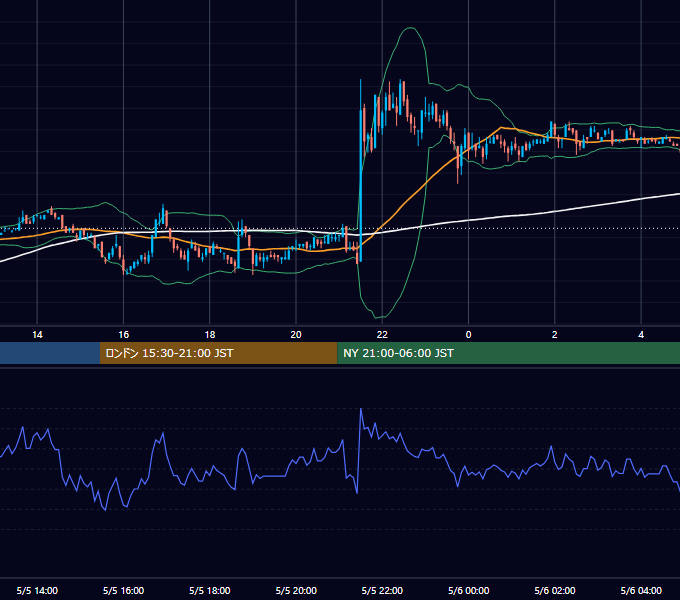Viewport: 680px width, 600px height.
Task: Click the lower axis label 5/5 18:00
Action: (210, 590)
